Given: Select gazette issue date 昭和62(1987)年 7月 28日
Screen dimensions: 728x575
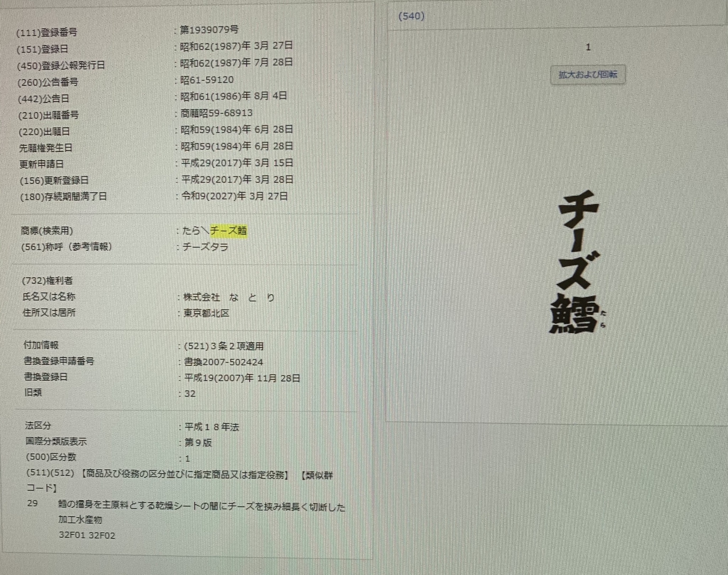Looking at the screenshot, I should [x=236, y=63].
